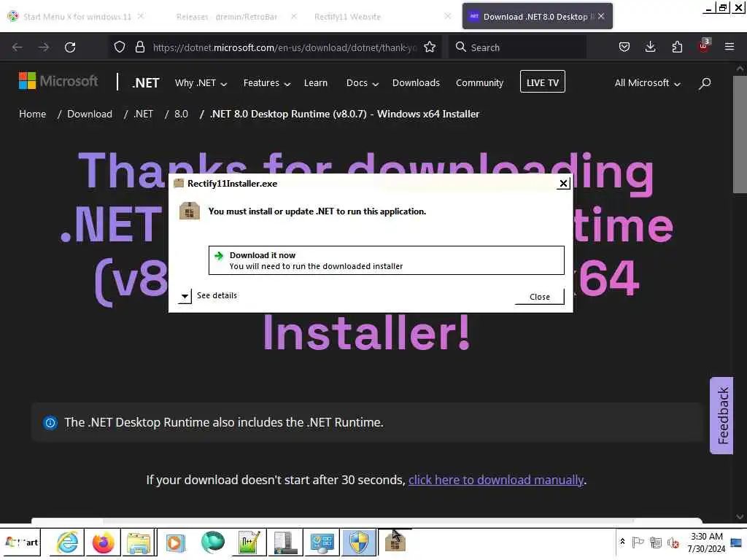Open the Community nav item
747x560 pixels.
coord(479,83)
